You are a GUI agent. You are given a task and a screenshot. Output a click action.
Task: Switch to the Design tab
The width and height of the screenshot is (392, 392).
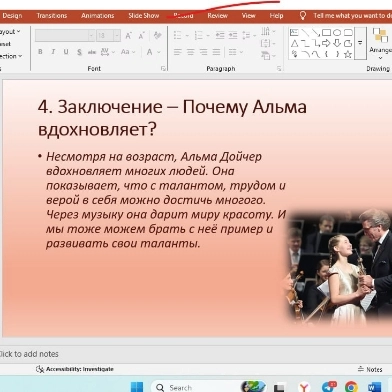(x=12, y=16)
